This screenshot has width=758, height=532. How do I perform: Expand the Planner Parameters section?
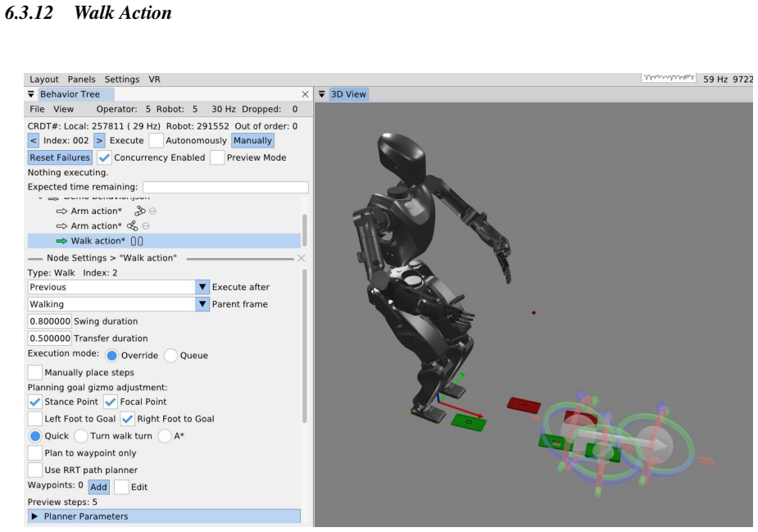coord(164,516)
